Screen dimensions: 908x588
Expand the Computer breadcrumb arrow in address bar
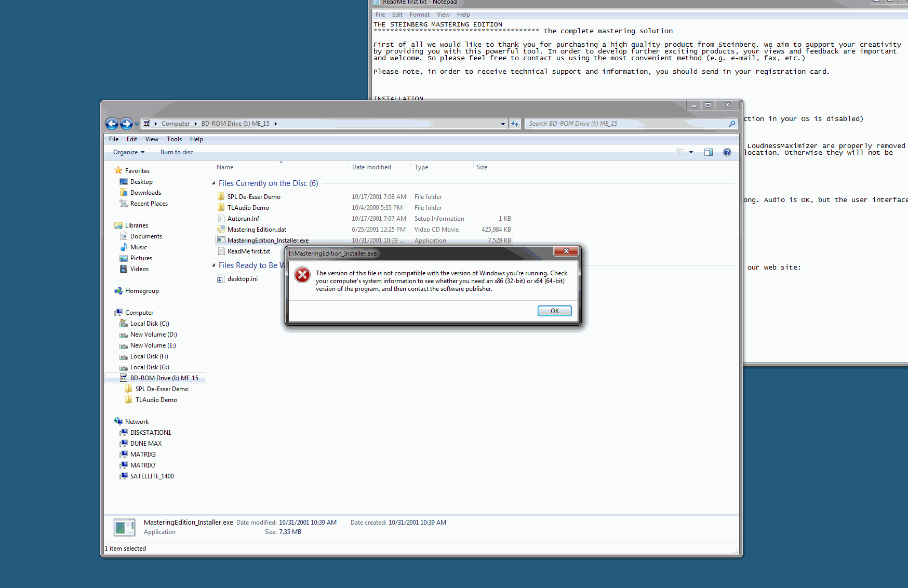[x=196, y=124]
